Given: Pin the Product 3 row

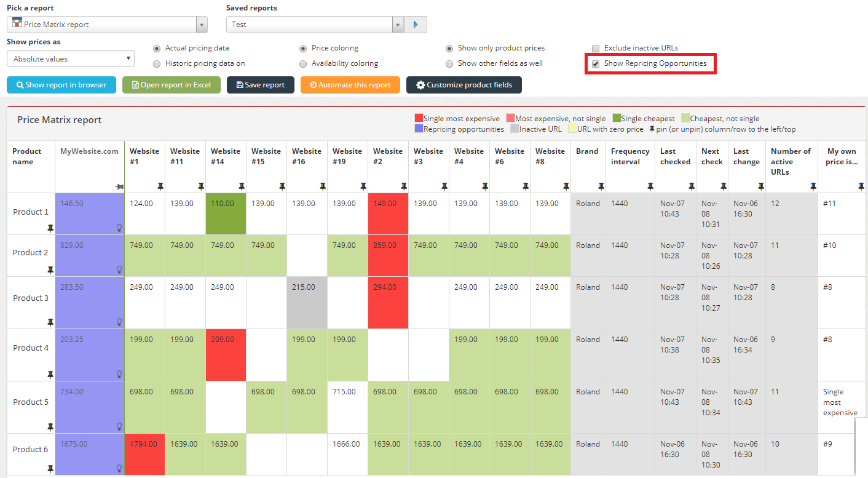Looking at the screenshot, I should coord(50,322).
